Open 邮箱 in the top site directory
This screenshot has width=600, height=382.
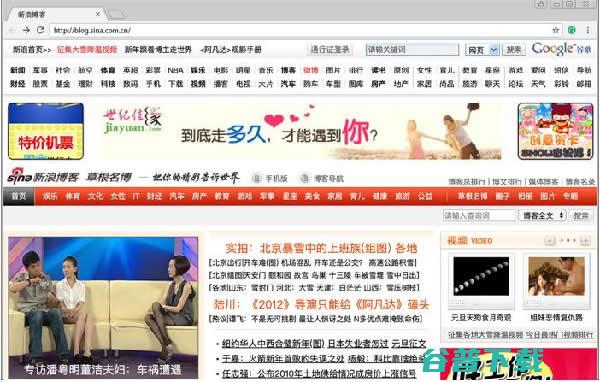584,83
